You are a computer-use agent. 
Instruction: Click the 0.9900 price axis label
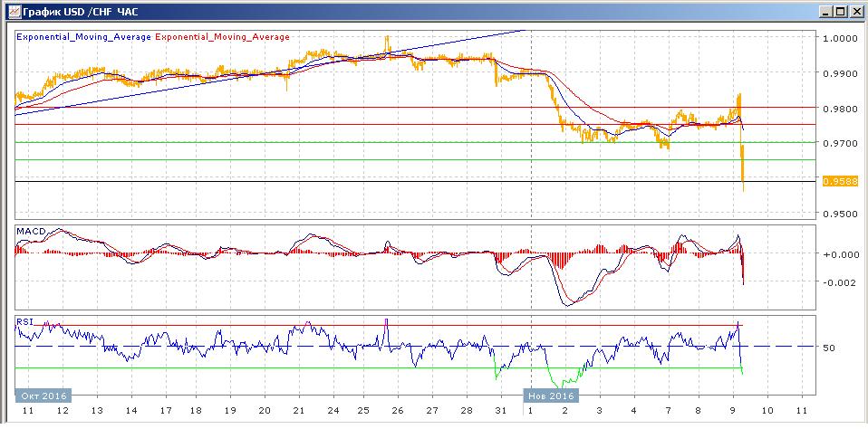tap(838, 73)
